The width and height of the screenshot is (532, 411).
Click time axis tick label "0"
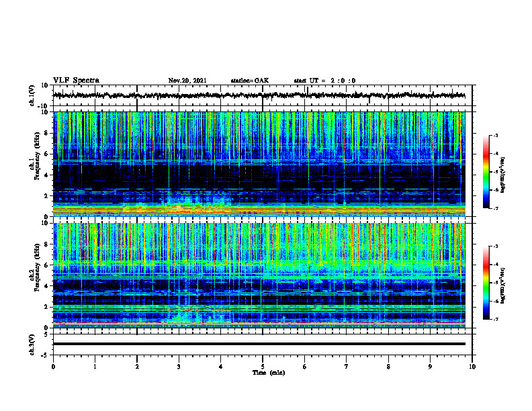click(53, 367)
